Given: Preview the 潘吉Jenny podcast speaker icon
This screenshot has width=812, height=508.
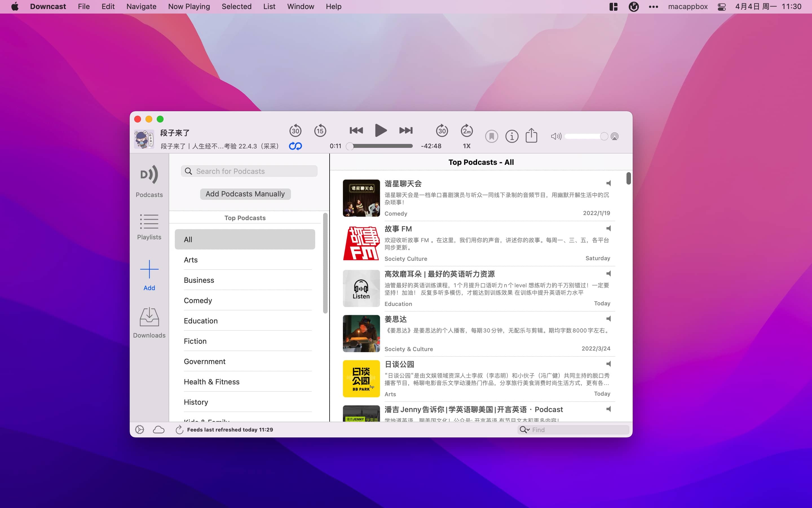Looking at the screenshot, I should tap(608, 409).
